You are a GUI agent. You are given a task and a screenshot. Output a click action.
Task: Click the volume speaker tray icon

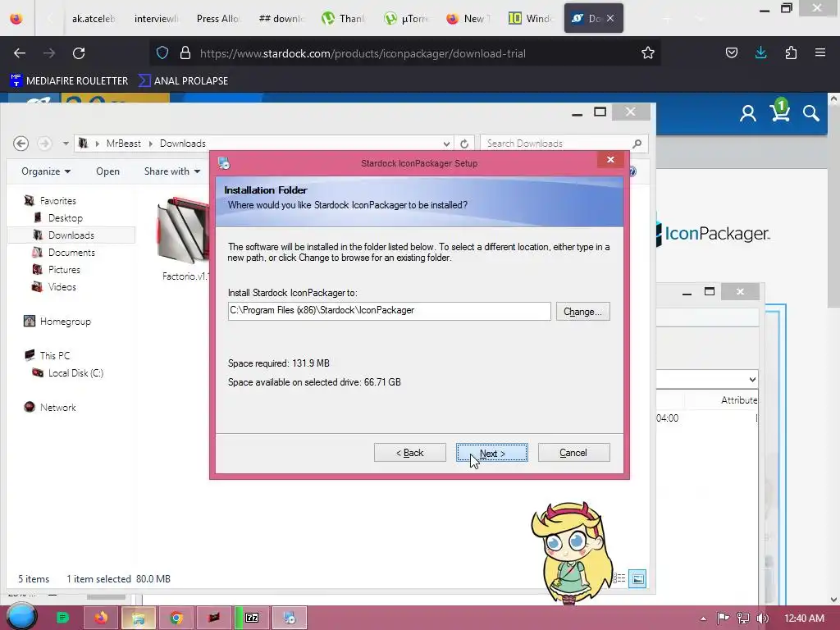[x=762, y=618]
